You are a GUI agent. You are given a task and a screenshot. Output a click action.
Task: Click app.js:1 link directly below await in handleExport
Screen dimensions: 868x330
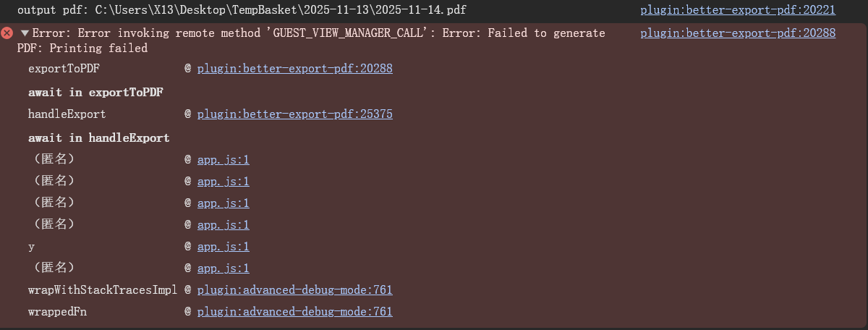click(223, 160)
